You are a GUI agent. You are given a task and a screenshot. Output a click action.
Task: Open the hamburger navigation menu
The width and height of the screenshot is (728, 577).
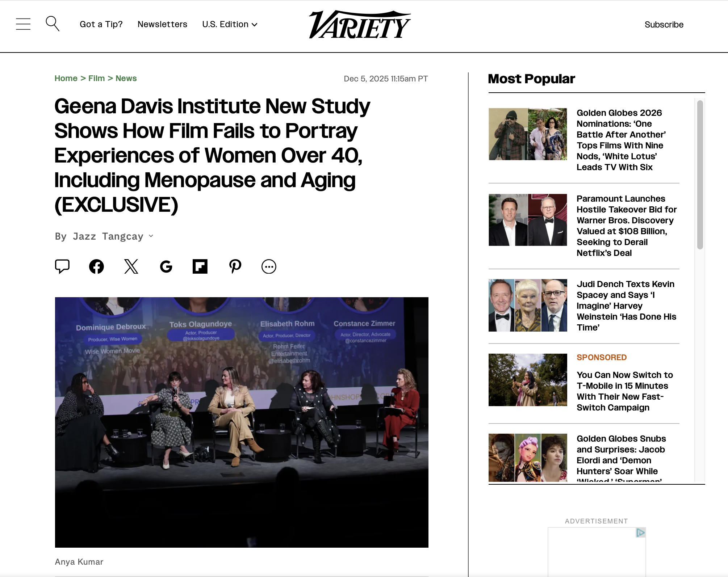pyautogui.click(x=23, y=24)
